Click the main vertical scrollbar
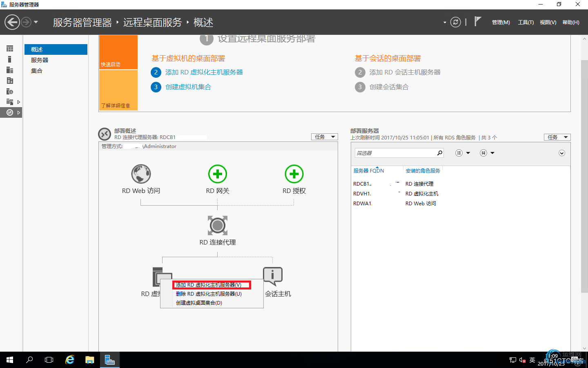The image size is (588, 368). (584, 176)
